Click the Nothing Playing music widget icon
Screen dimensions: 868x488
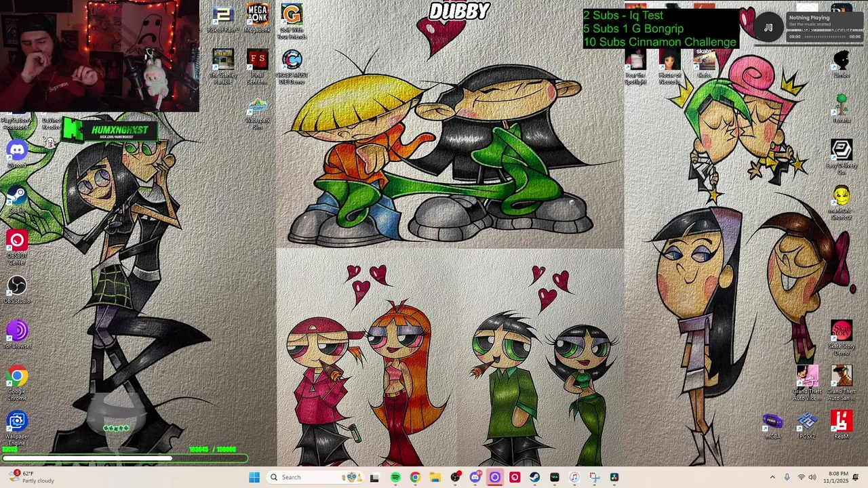[x=768, y=28]
